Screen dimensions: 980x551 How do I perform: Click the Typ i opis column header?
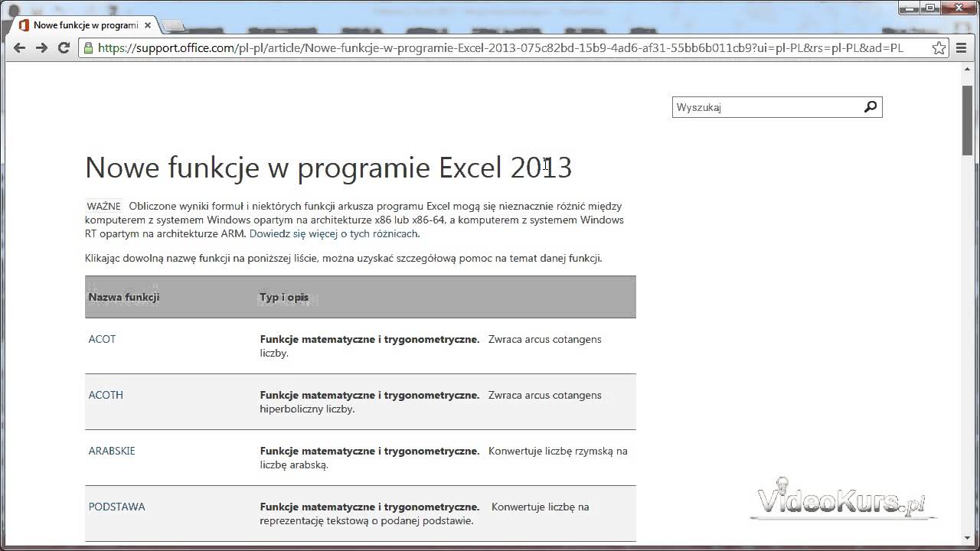coord(284,297)
